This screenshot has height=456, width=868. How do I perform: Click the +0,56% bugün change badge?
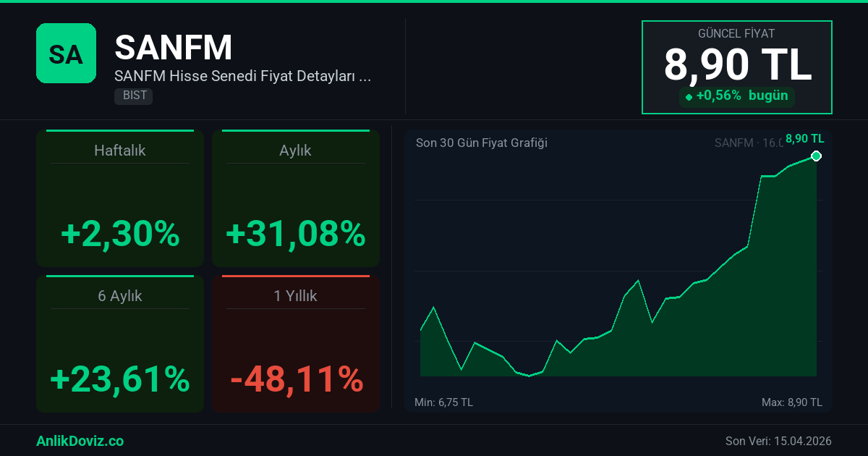pyautogui.click(x=736, y=96)
